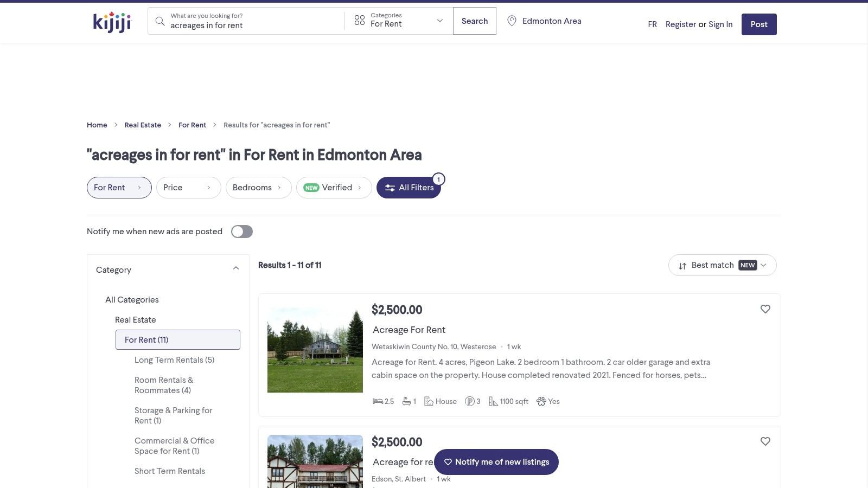Click Notify me of new listings button
The width and height of the screenshot is (868, 488).
click(x=496, y=462)
